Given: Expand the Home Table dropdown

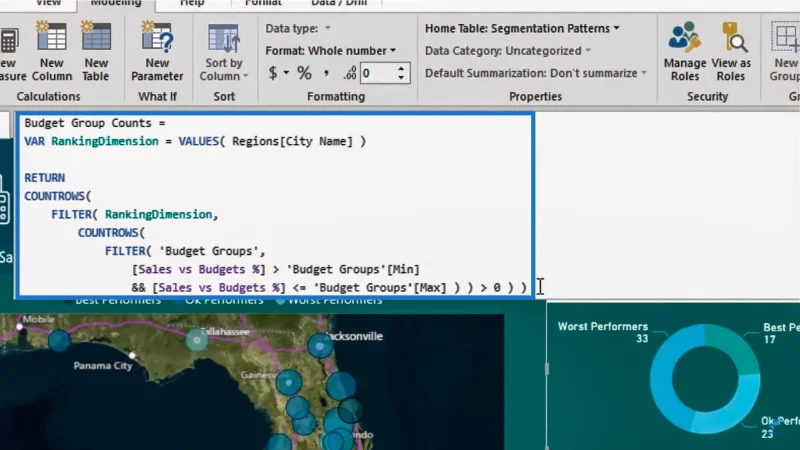Looking at the screenshot, I should point(522,29).
